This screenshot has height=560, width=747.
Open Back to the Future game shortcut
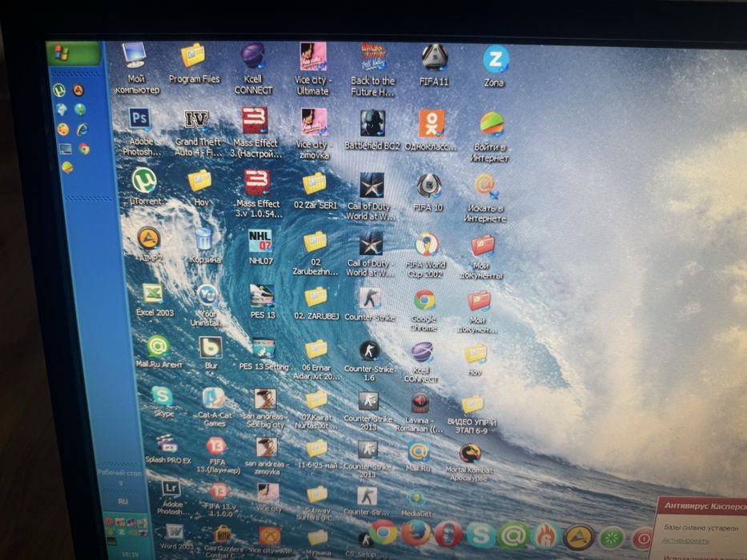372,70
